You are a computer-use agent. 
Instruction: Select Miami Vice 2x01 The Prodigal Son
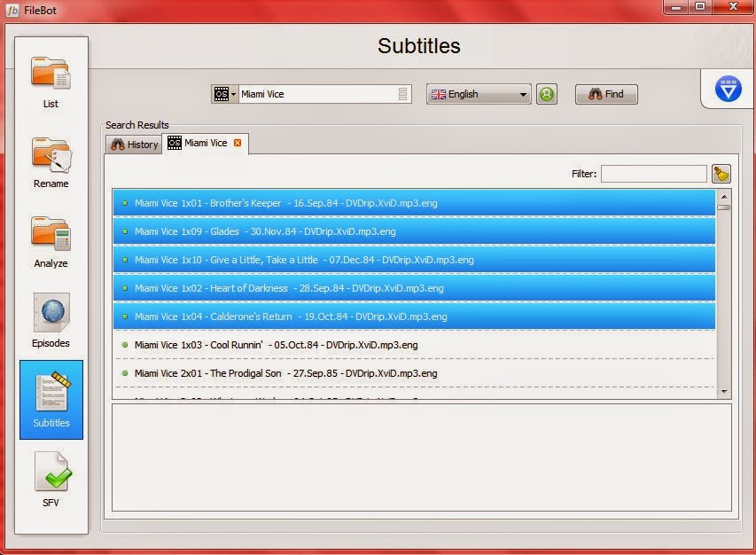coord(414,374)
